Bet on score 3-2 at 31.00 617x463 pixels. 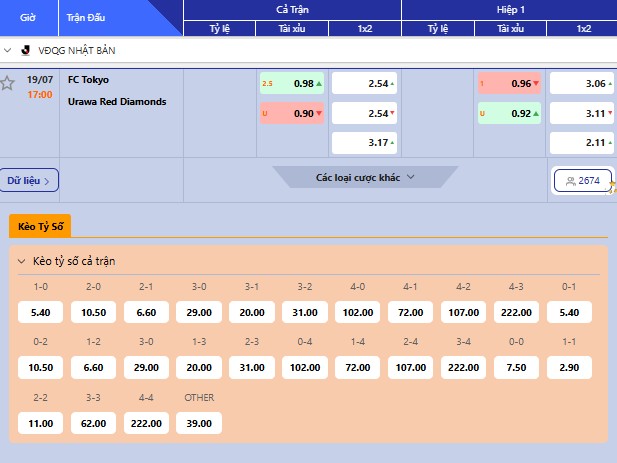coord(305,312)
